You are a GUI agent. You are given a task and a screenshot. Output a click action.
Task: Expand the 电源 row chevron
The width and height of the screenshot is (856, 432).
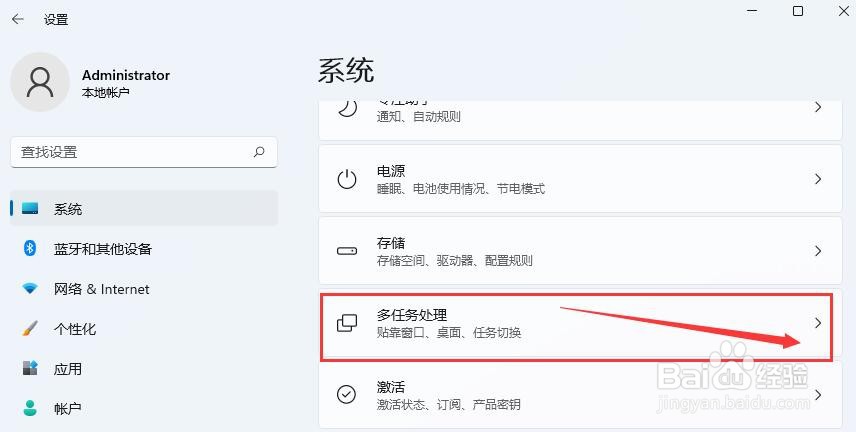[818, 179]
